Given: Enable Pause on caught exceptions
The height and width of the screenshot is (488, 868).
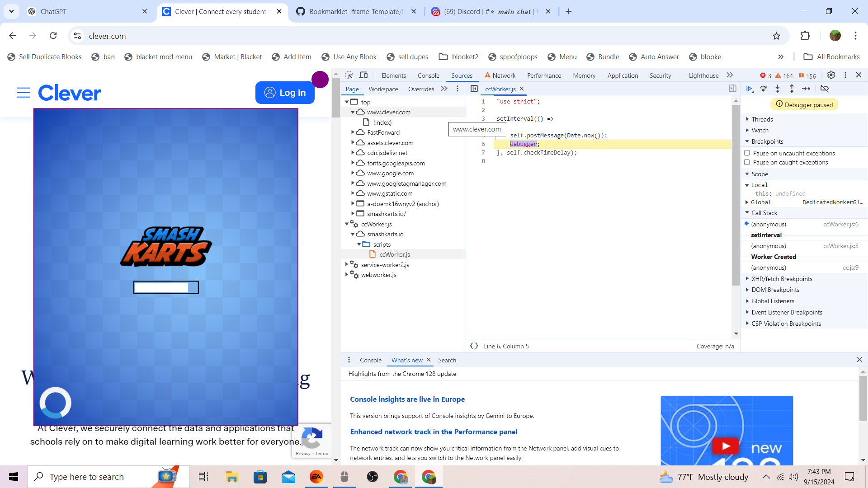Looking at the screenshot, I should point(747,162).
